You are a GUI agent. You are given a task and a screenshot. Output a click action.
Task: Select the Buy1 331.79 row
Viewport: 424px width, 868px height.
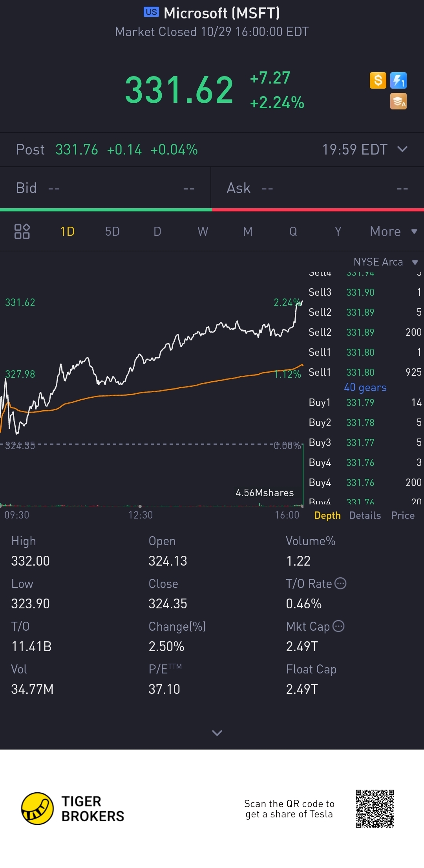tap(365, 402)
